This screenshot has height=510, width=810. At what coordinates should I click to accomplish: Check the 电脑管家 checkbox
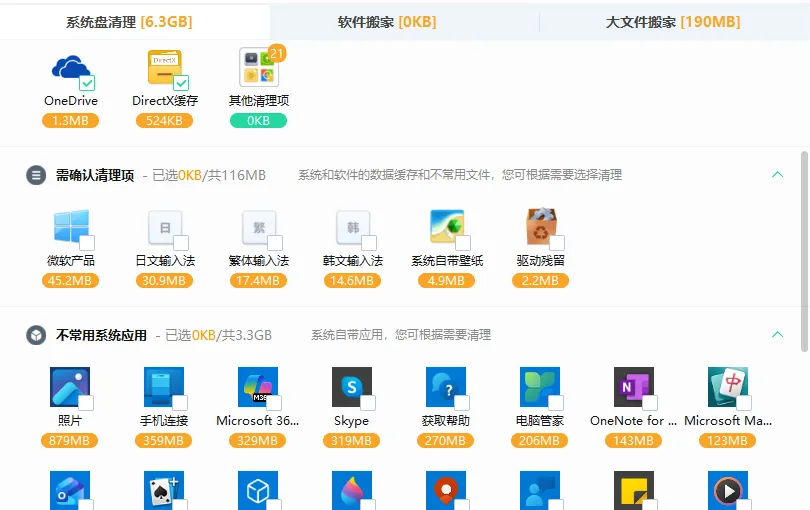tap(556, 403)
